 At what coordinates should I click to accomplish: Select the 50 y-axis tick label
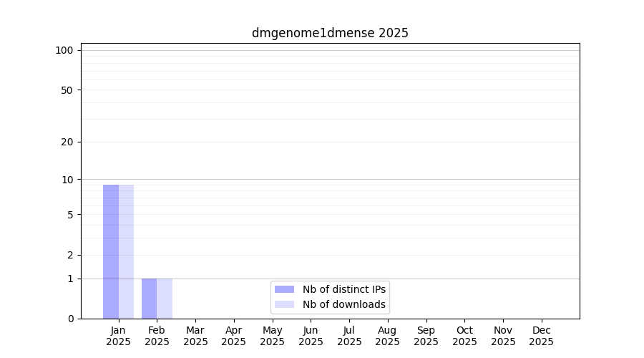(67, 90)
